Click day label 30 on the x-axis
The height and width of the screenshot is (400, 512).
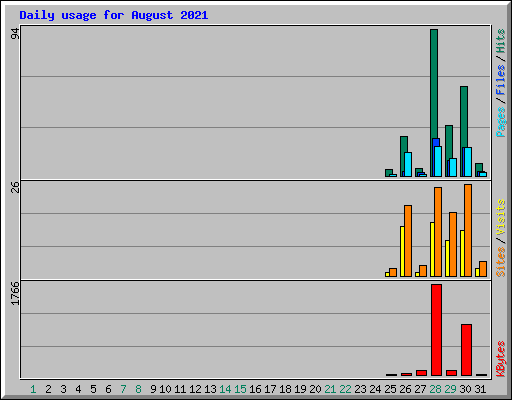click(x=465, y=389)
